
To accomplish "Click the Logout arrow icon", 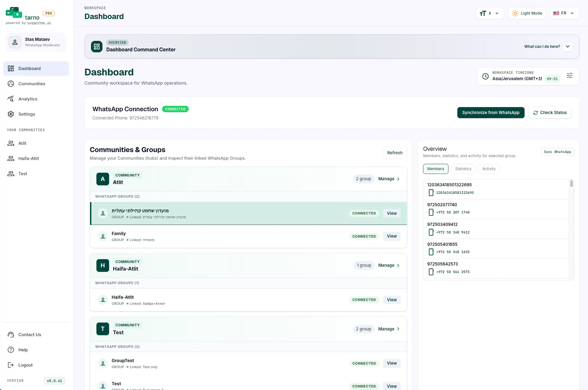I will (x=11, y=365).
